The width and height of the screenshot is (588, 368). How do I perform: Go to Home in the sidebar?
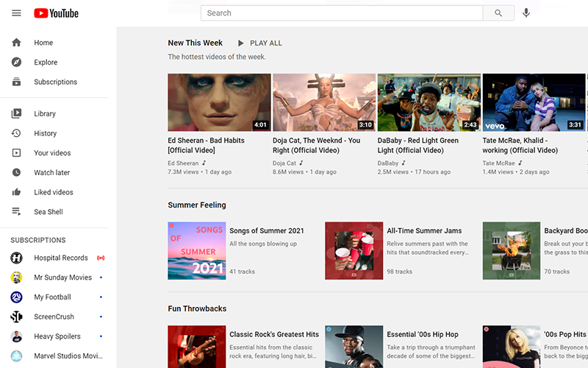(x=54, y=43)
